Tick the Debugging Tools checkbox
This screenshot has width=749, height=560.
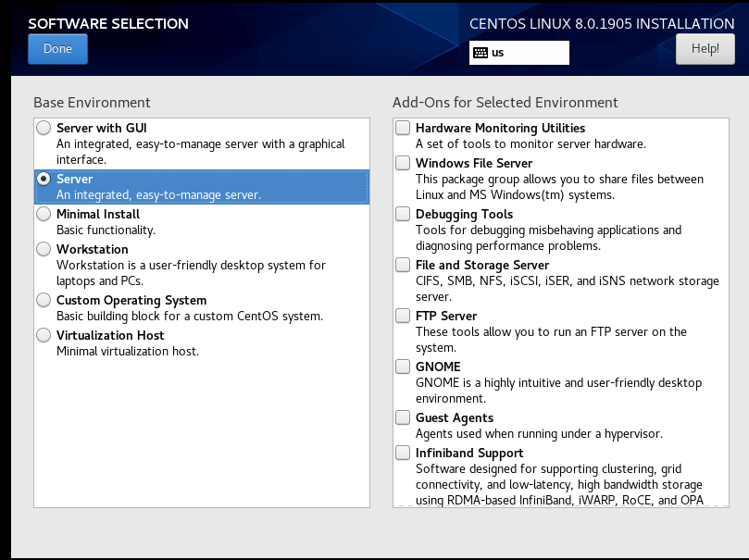(x=403, y=214)
